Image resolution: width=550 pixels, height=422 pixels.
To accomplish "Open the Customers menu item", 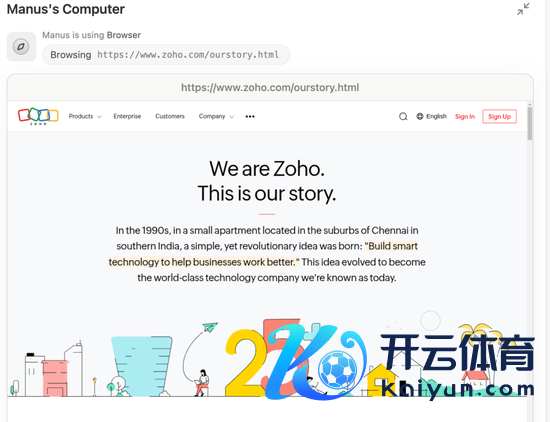I will (x=170, y=116).
